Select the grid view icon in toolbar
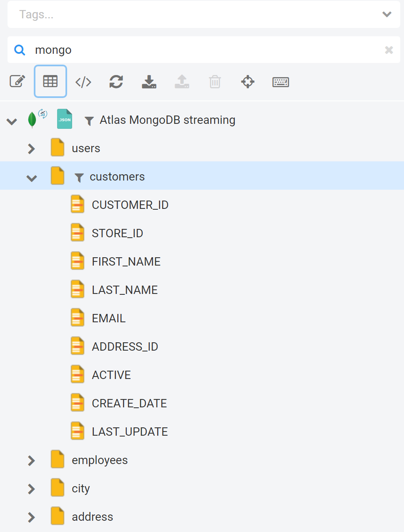404x532 pixels. point(50,81)
